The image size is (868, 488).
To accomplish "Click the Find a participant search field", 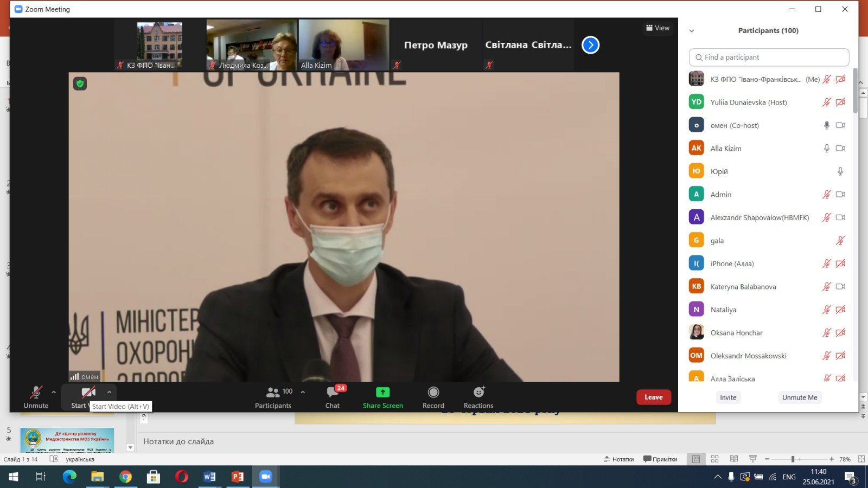I will [769, 57].
